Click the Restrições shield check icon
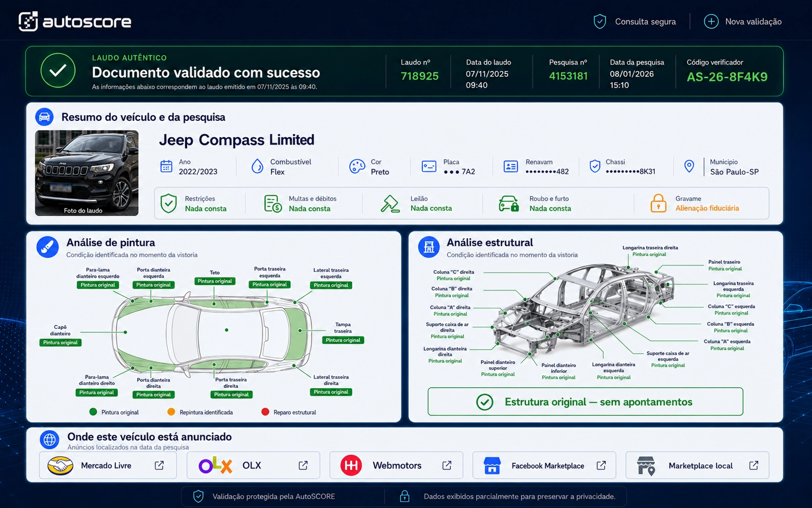Image resolution: width=812 pixels, height=508 pixels. pos(168,203)
